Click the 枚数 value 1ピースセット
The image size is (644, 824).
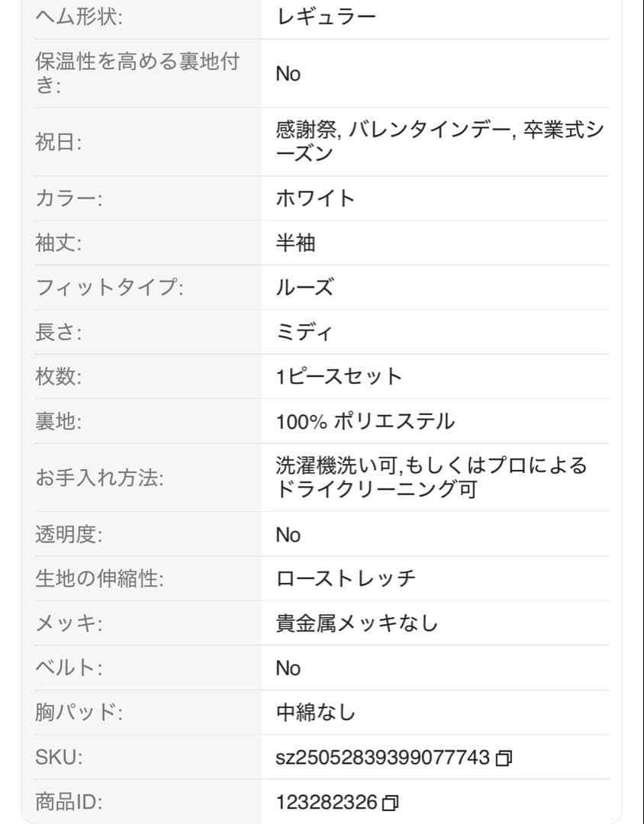point(339,377)
